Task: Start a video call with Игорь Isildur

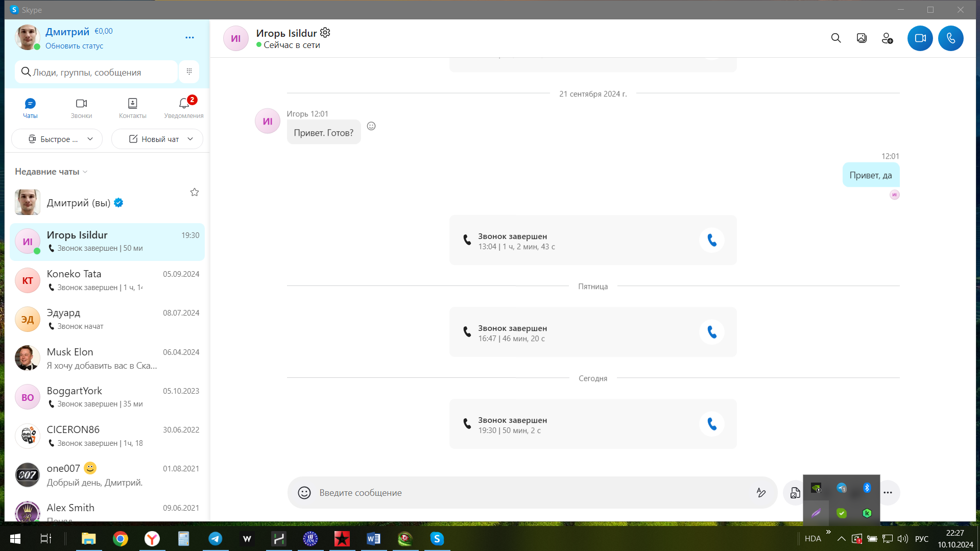Action: [920, 38]
